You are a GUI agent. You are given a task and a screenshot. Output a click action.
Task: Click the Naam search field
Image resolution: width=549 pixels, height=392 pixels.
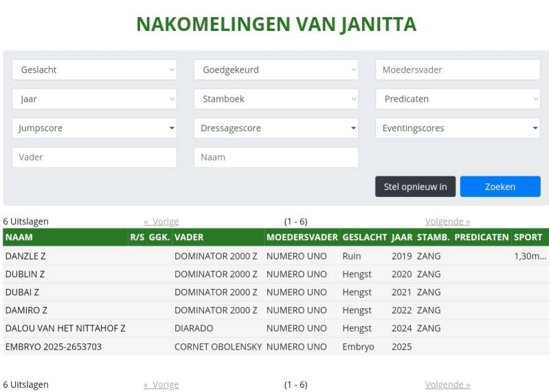[276, 157]
